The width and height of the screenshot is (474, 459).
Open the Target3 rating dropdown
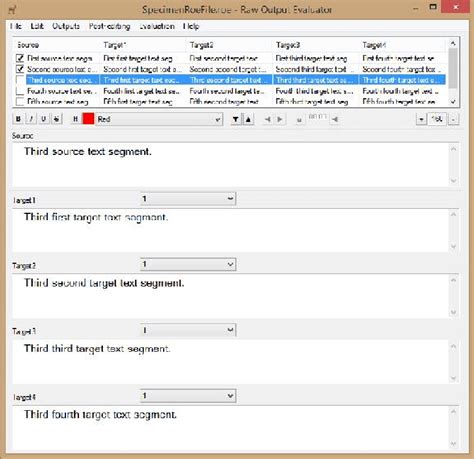coord(188,330)
